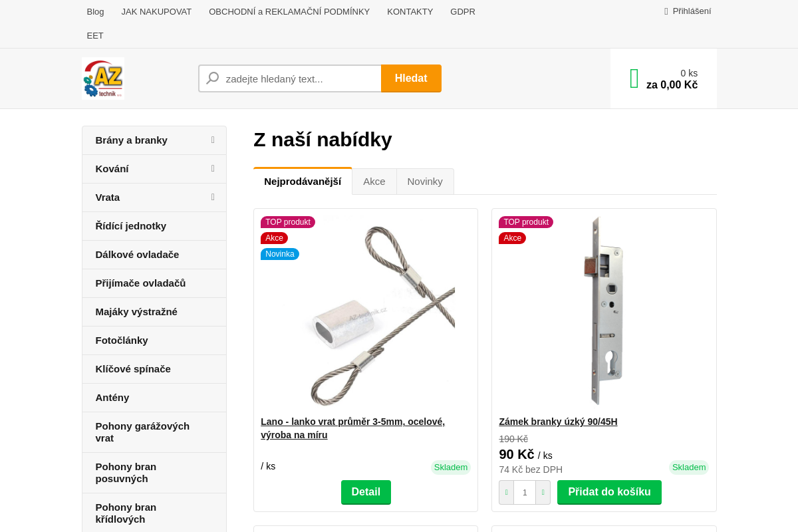This screenshot has height=532, width=798.
Task: Increase quantity with the plus stepper
Action: pos(543,492)
